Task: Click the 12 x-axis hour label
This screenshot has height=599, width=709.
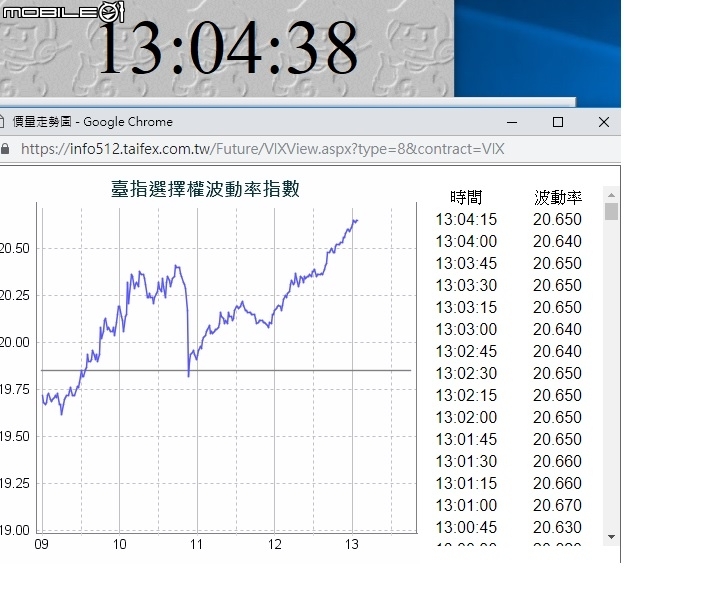Action: (274, 544)
